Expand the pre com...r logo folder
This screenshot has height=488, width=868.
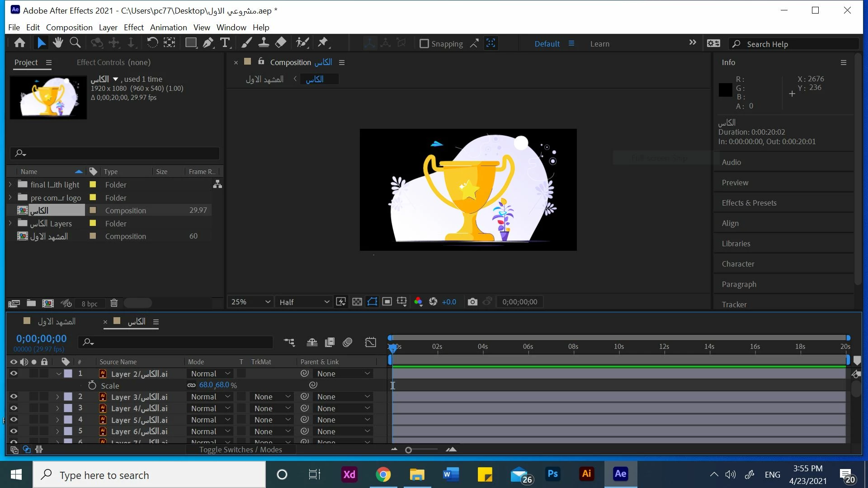coord(10,197)
